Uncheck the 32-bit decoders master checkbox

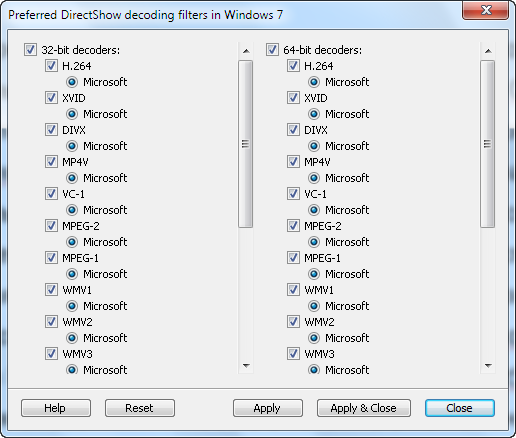[x=30, y=50]
